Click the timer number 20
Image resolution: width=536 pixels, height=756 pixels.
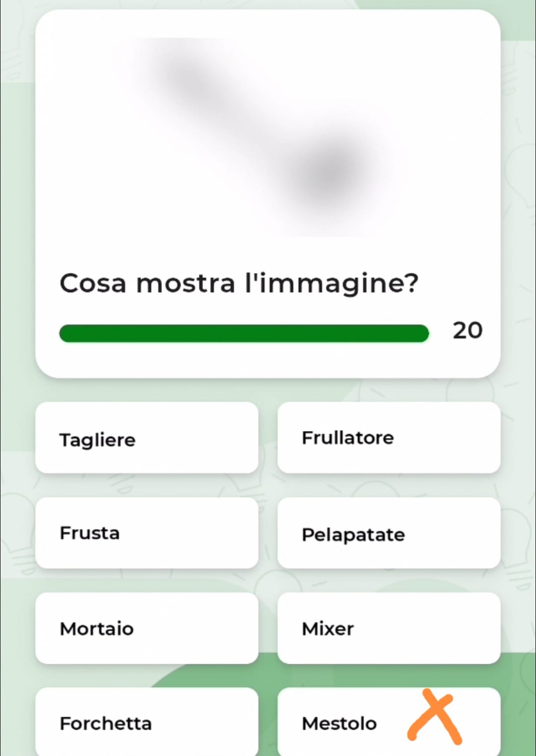click(467, 330)
